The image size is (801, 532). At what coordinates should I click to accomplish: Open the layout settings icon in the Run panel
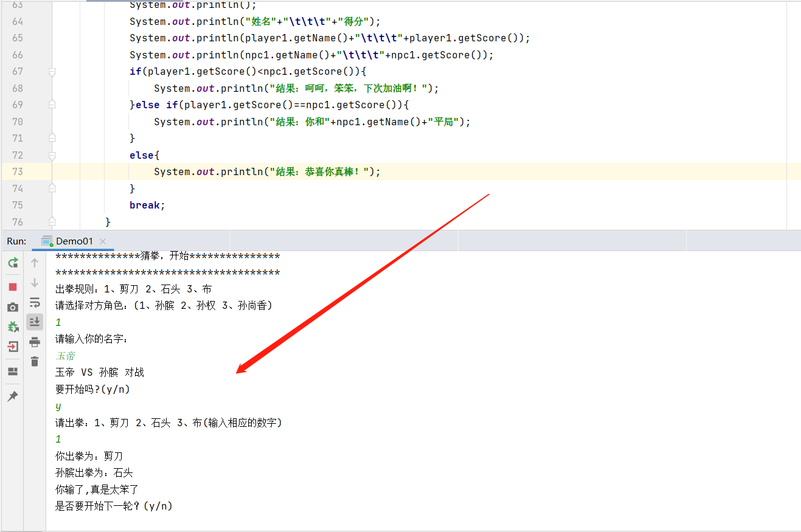13,371
